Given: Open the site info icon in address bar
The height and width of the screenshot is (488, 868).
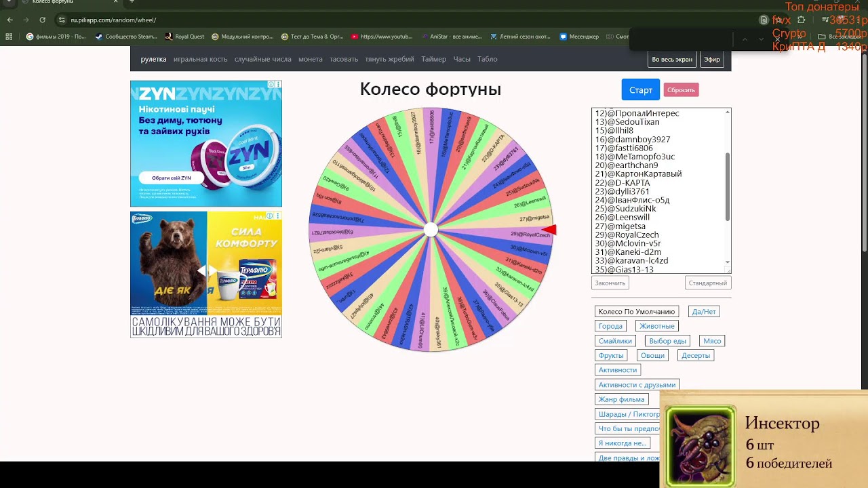Looking at the screenshot, I should [62, 20].
